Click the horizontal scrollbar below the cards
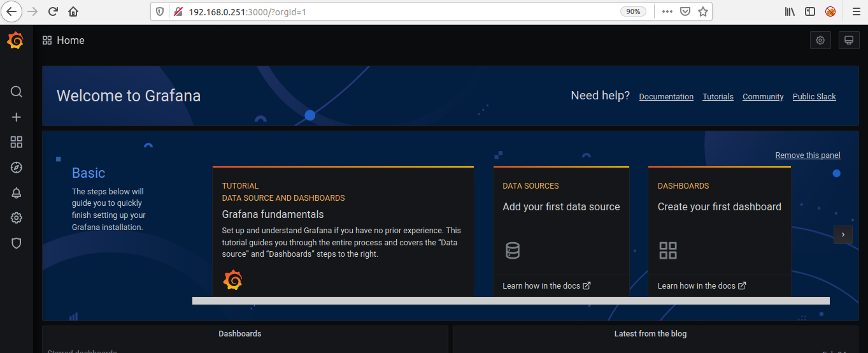Viewport: 868px width, 353px height. click(510, 301)
